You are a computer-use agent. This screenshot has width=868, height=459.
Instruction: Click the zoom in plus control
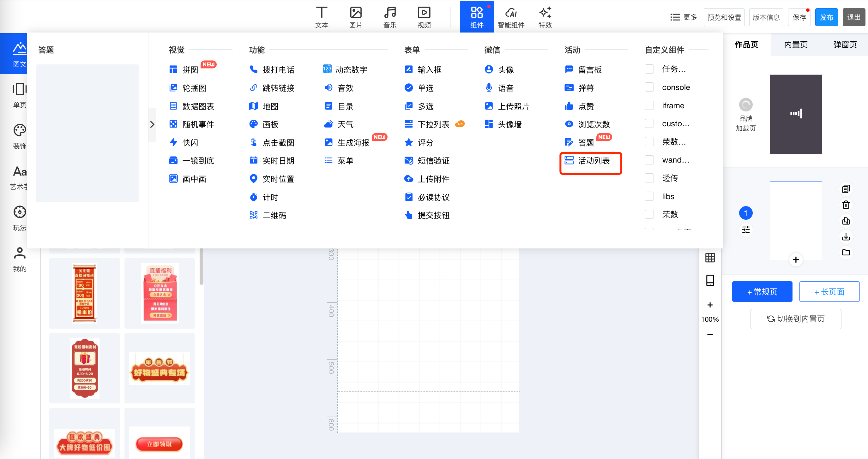(x=710, y=305)
